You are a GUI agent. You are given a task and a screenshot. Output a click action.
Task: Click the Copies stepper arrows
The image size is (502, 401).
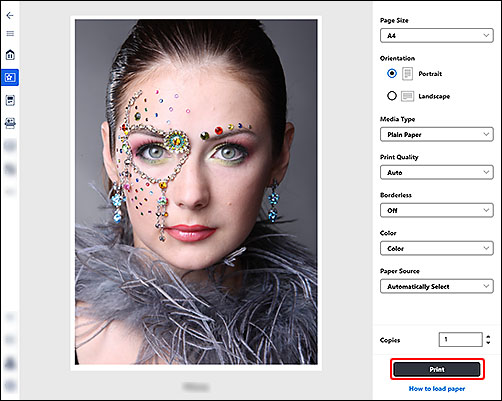[x=488, y=340]
